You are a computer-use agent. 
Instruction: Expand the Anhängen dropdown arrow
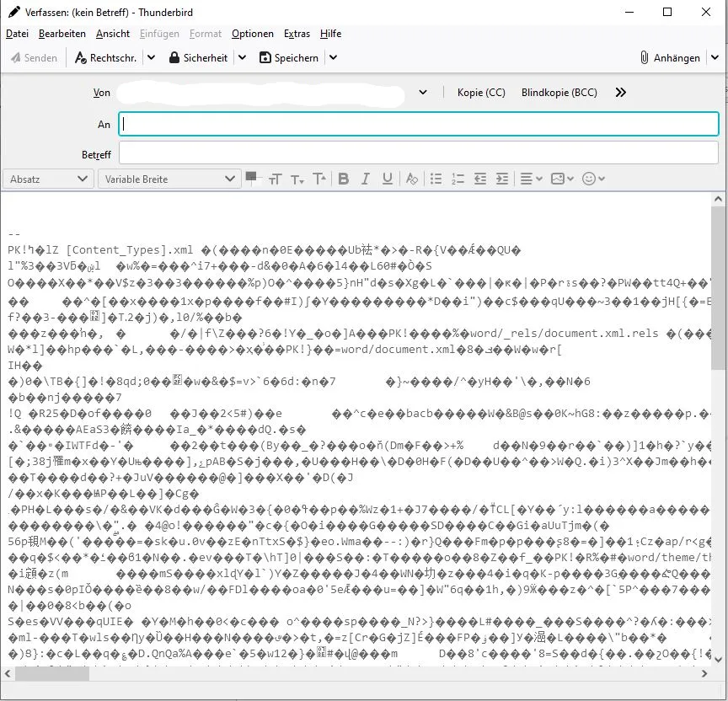tap(715, 57)
